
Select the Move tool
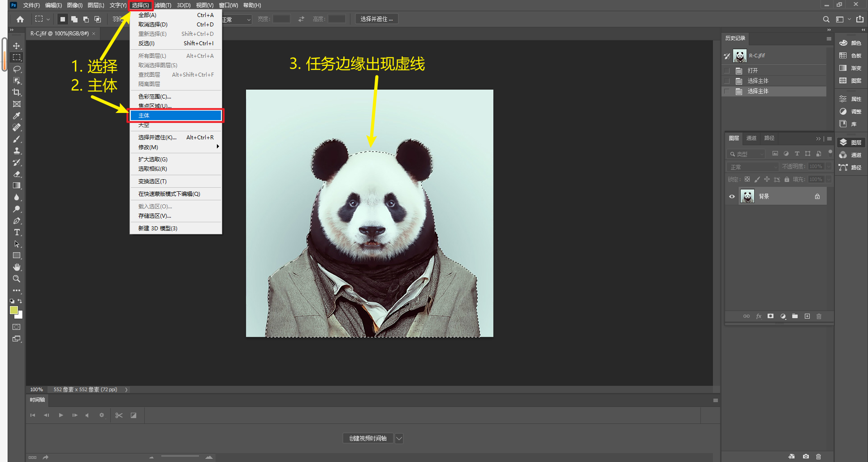17,46
